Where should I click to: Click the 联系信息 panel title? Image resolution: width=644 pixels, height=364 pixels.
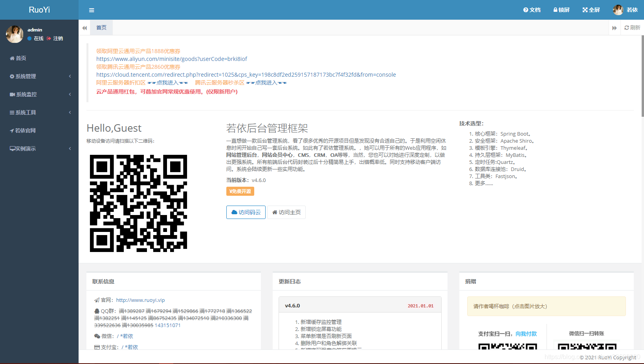[x=103, y=281]
